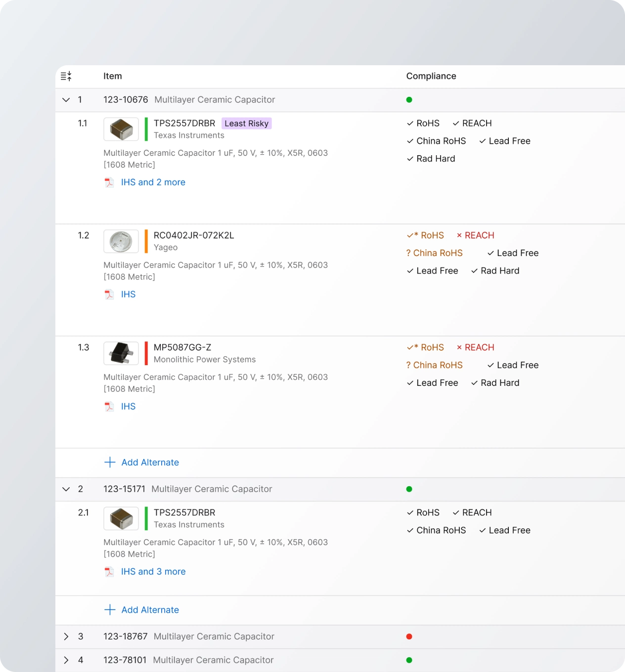Screen dimensions: 625x672
Task: Click the unknown China RoHS entry in row 1.2
Action: 434,253
